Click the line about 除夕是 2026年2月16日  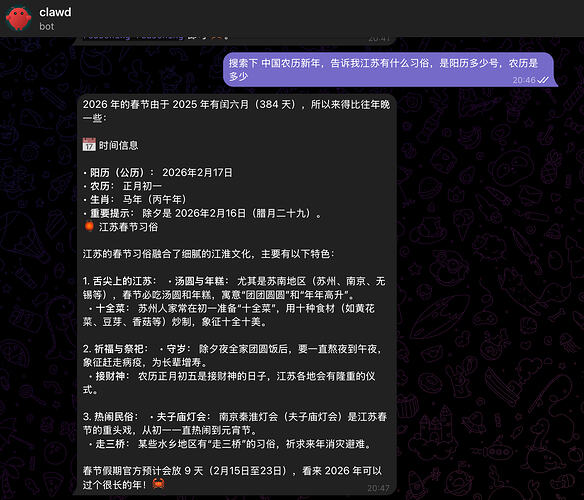(x=202, y=213)
